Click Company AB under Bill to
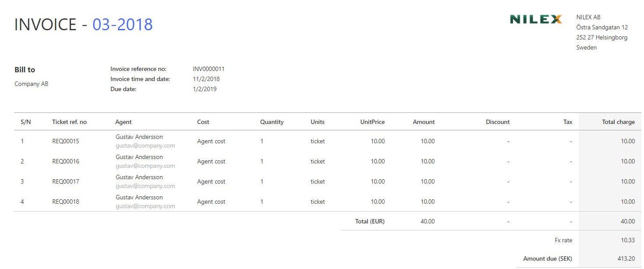Viewport: 644px width, 269px height. [31, 84]
